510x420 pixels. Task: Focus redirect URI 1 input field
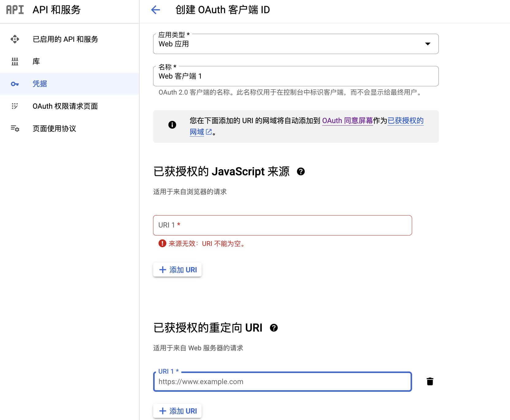(x=282, y=382)
